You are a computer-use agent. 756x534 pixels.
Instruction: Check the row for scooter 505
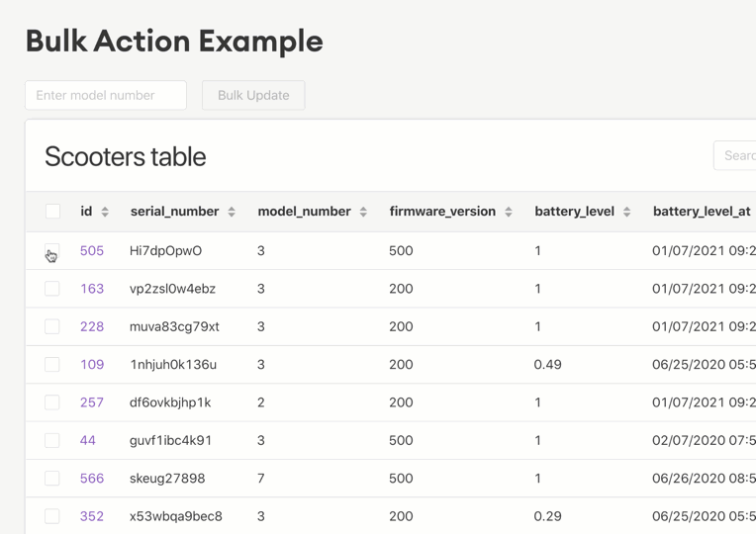(x=52, y=251)
